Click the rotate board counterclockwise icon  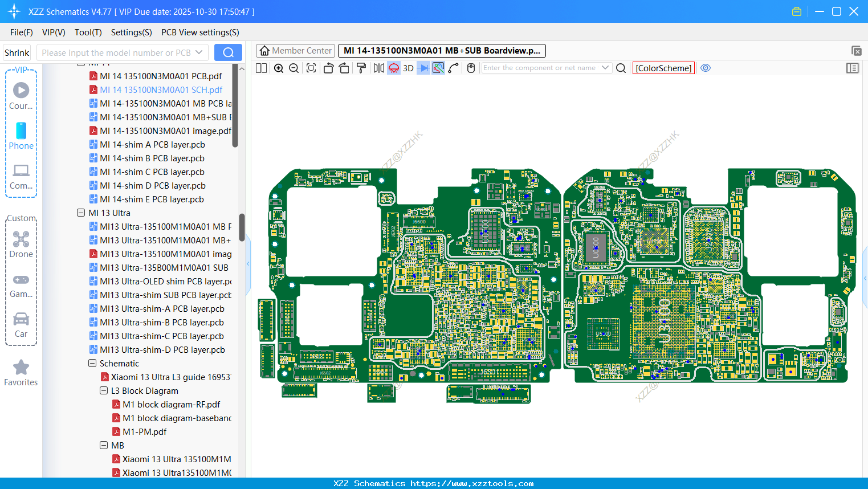[x=328, y=68]
